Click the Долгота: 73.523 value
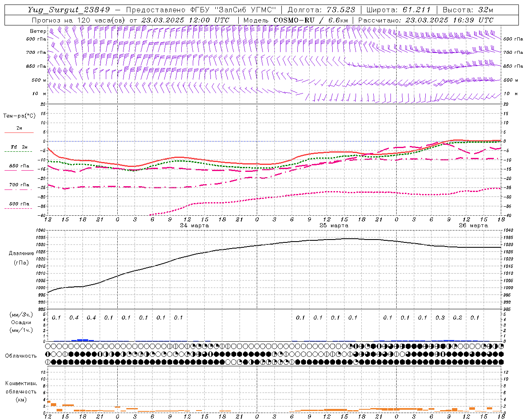The image size is (525, 420). 322,10
